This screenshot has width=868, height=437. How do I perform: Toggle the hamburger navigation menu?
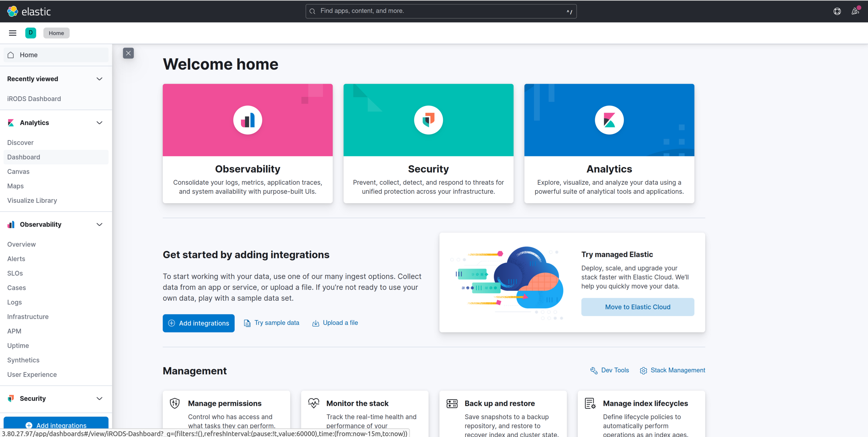[x=12, y=33]
